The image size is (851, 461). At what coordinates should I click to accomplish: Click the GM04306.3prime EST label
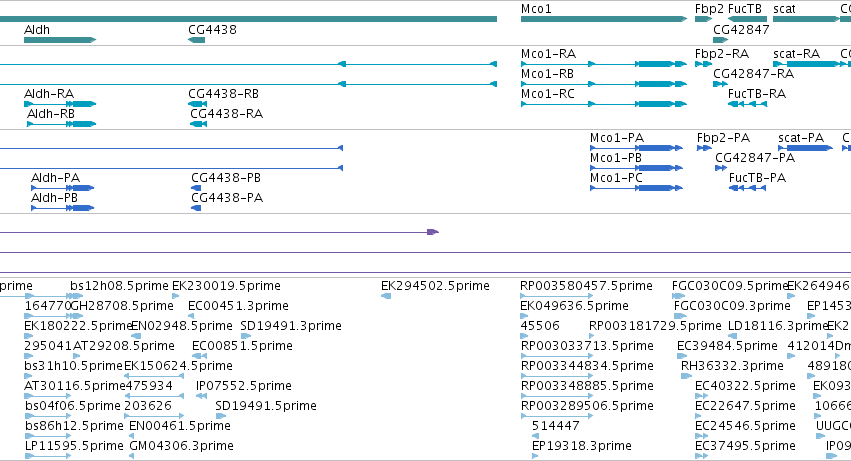pos(181,447)
